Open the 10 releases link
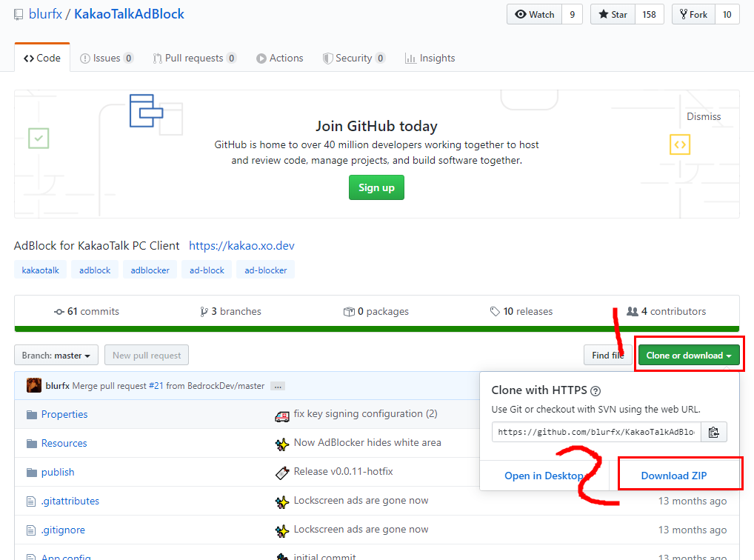 pyautogui.click(x=521, y=311)
